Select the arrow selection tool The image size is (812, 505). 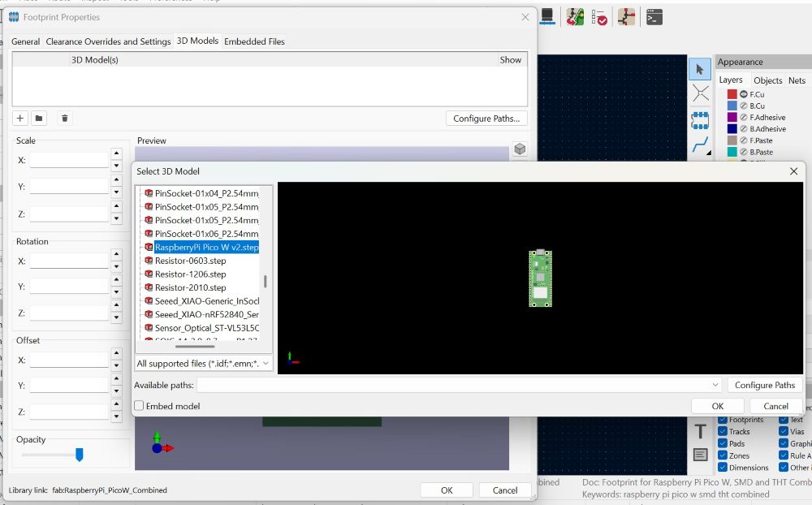pos(700,69)
